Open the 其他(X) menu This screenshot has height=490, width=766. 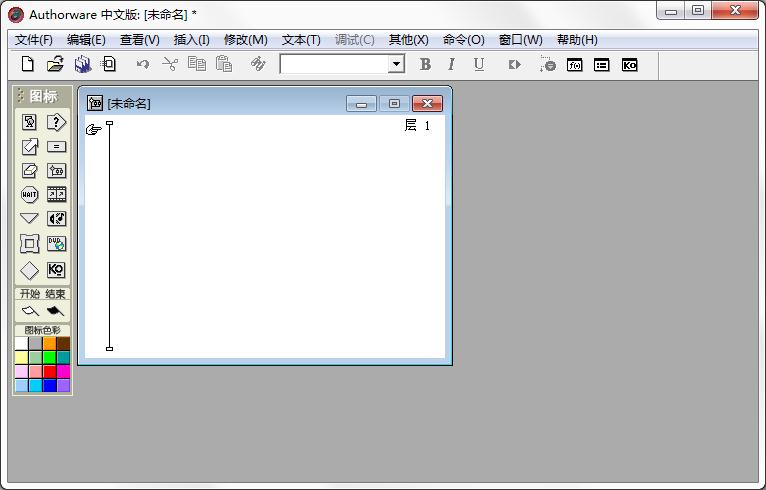pos(408,40)
